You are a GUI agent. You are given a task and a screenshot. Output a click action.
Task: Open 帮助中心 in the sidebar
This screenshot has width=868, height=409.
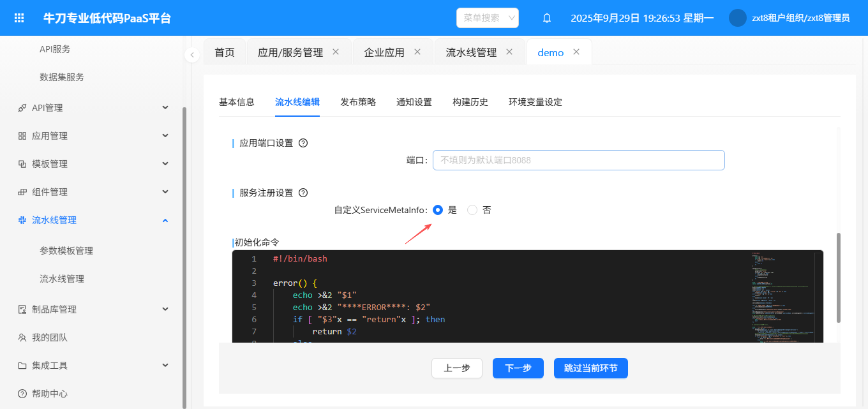pyautogui.click(x=50, y=394)
